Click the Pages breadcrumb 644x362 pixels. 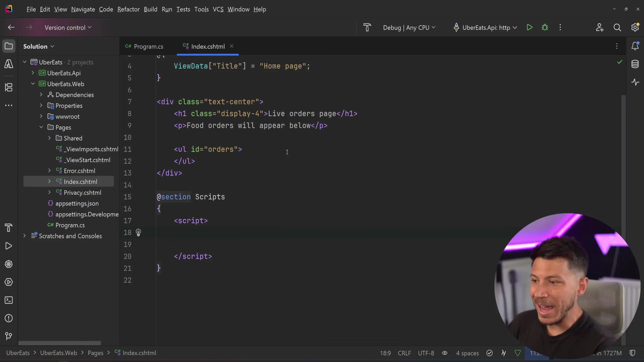[95, 353]
